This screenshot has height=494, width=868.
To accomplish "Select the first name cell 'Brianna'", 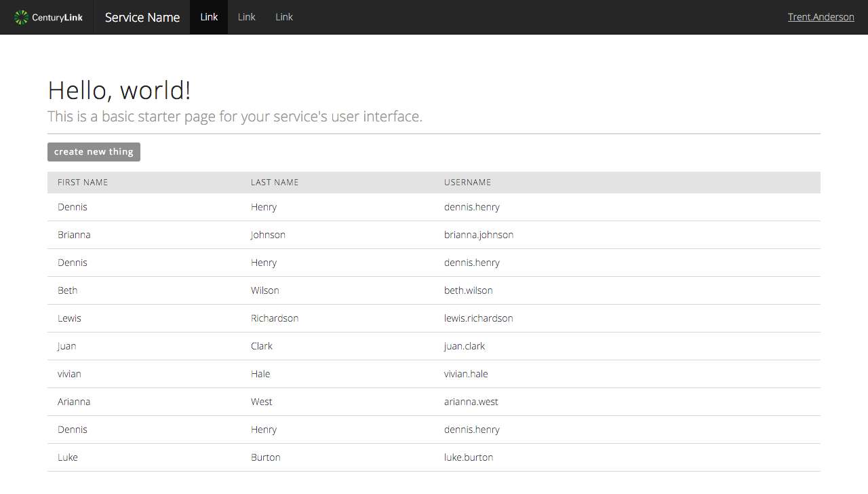I will click(74, 235).
